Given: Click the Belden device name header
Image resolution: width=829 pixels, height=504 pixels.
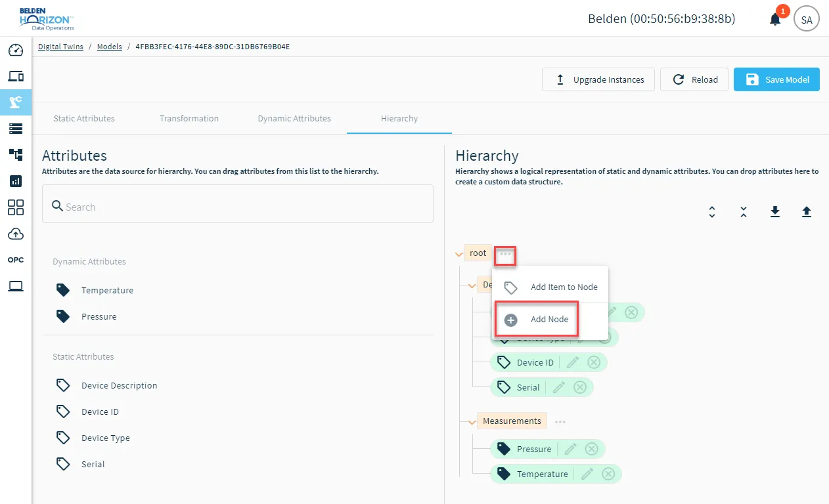Looking at the screenshot, I should pos(661,19).
